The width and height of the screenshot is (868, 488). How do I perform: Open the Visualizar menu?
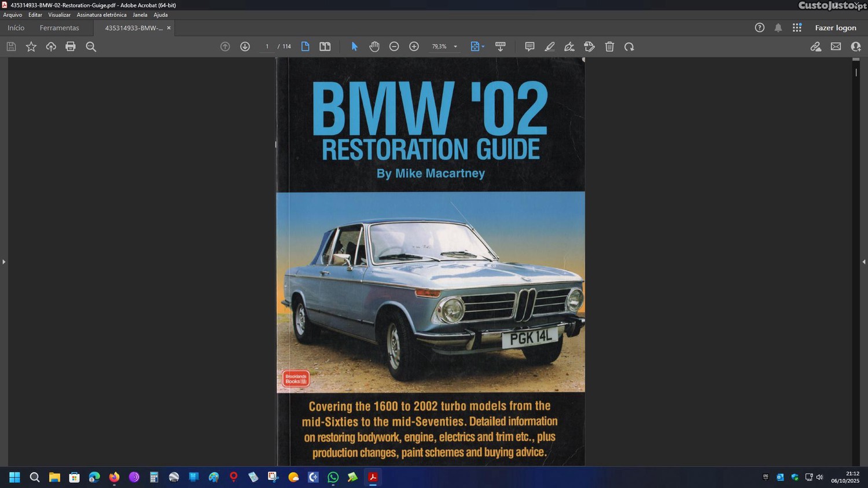click(x=59, y=15)
